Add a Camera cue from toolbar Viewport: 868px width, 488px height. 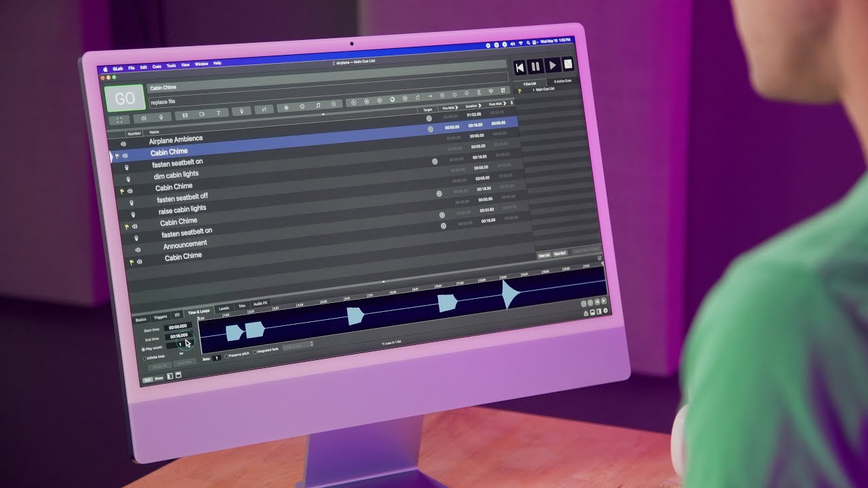point(202,114)
